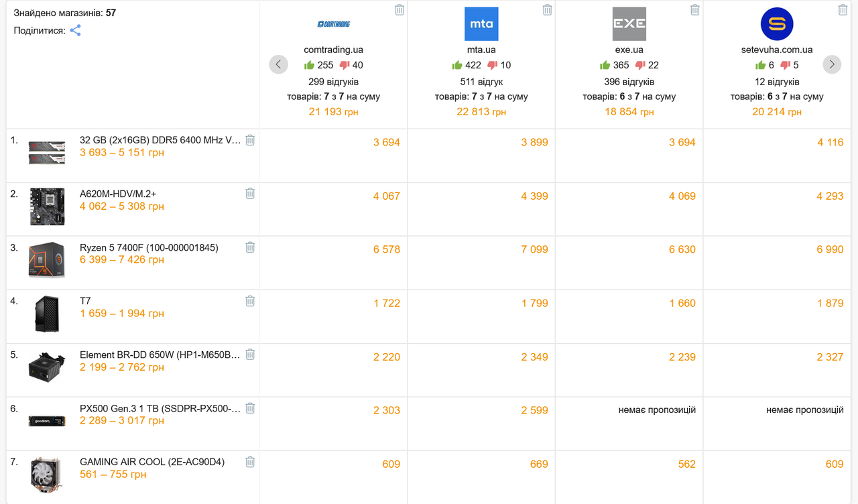Viewport: 858px width, 504px height.
Task: Click the 562 cooler price at exe.ua
Action: point(687,464)
